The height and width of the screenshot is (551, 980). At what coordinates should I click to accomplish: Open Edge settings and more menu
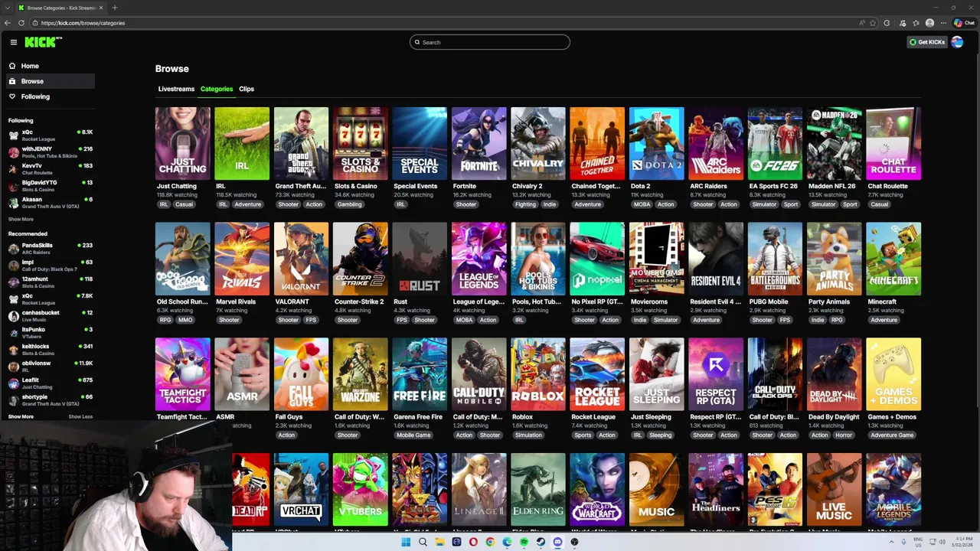943,23
